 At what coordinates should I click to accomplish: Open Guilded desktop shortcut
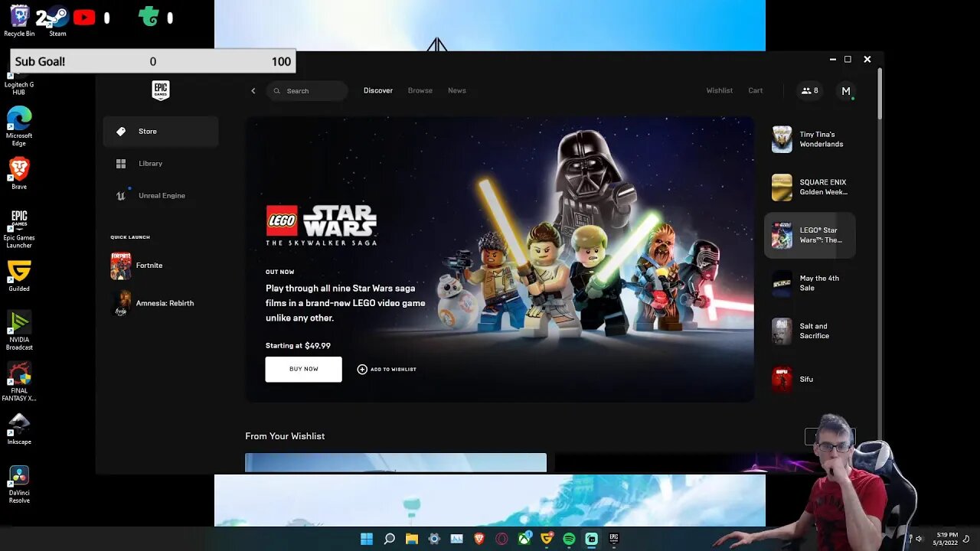19,275
